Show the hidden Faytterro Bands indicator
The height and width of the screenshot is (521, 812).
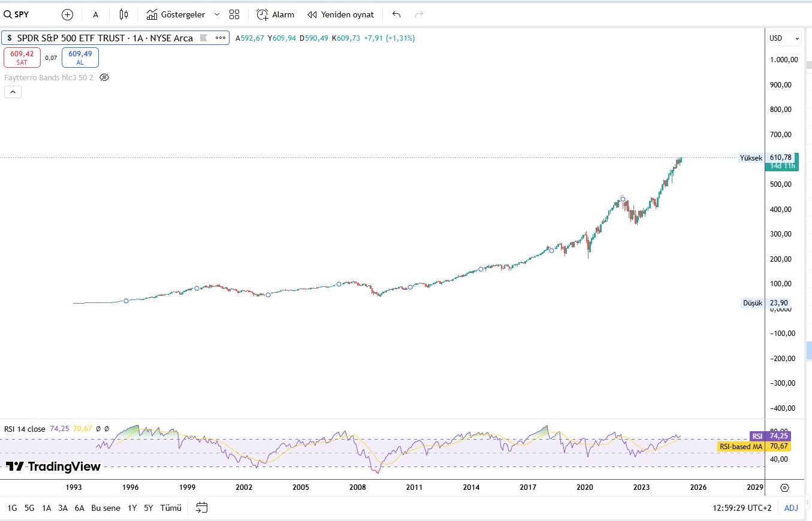pos(104,77)
